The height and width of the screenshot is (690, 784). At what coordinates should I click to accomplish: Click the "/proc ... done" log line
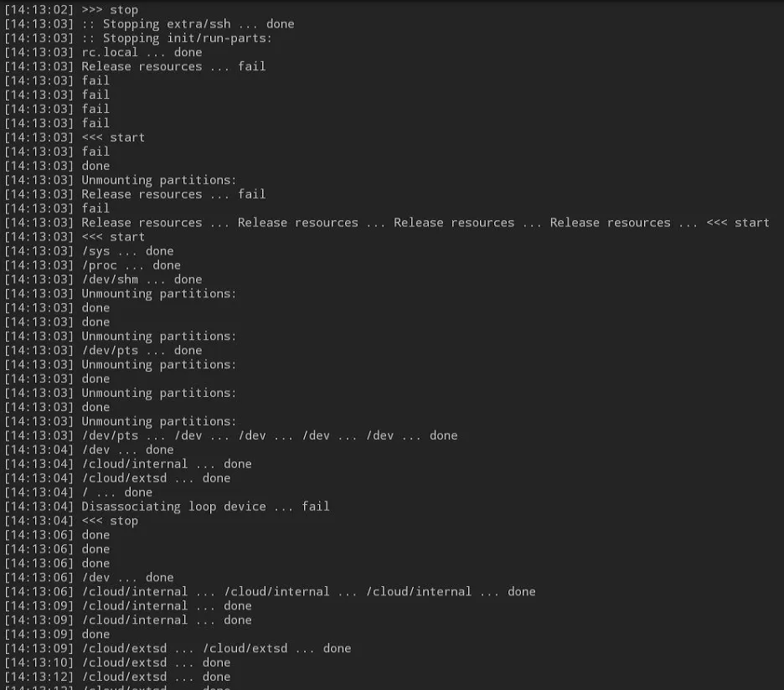pyautogui.click(x=131, y=265)
